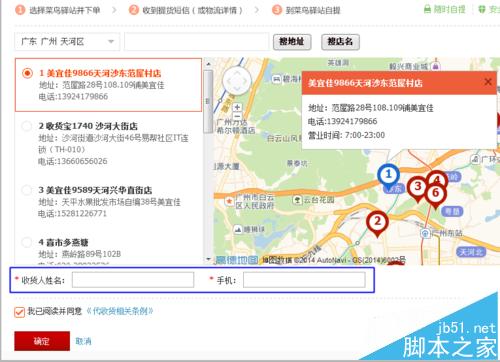Image resolution: width=500 pixels, height=362 pixels.
Task: Toggle the 我已阅读并同意 checkbox
Action: pyautogui.click(x=20, y=312)
